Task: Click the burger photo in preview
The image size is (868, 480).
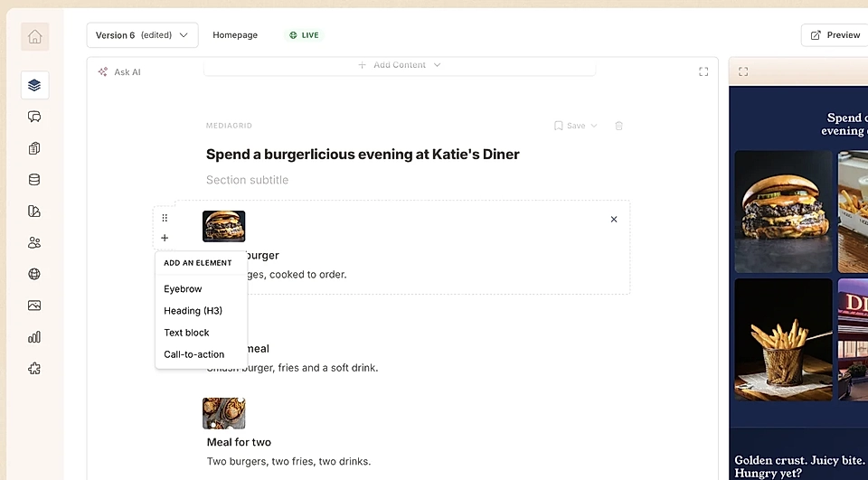Action: [x=783, y=212]
